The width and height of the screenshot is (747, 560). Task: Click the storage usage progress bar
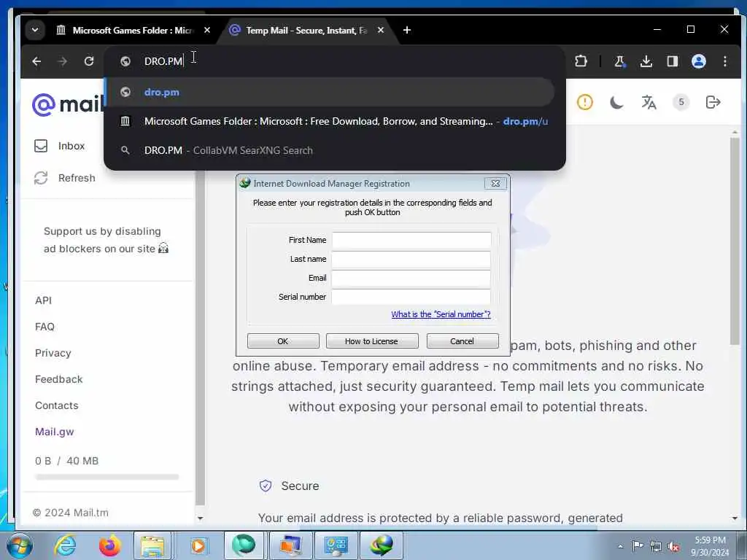pyautogui.click(x=107, y=477)
